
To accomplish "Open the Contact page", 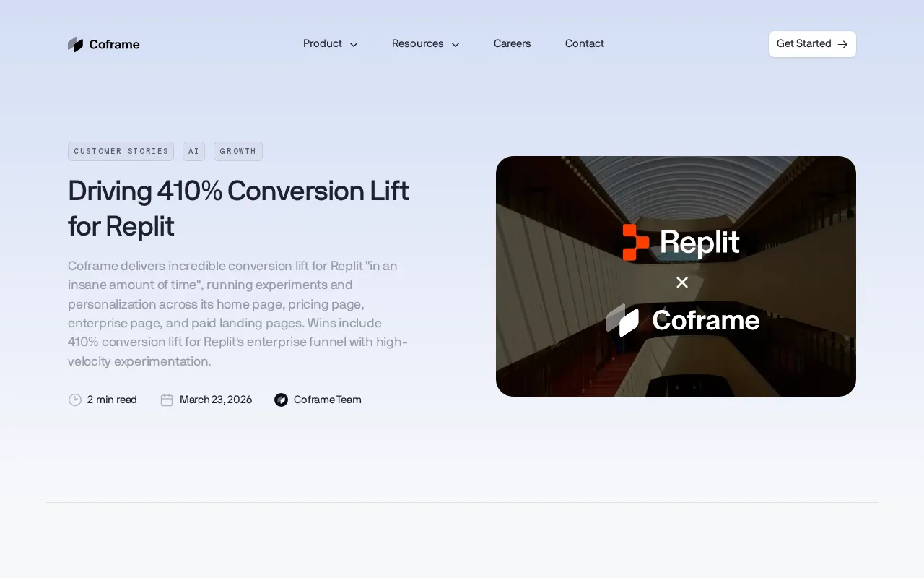I will point(585,44).
